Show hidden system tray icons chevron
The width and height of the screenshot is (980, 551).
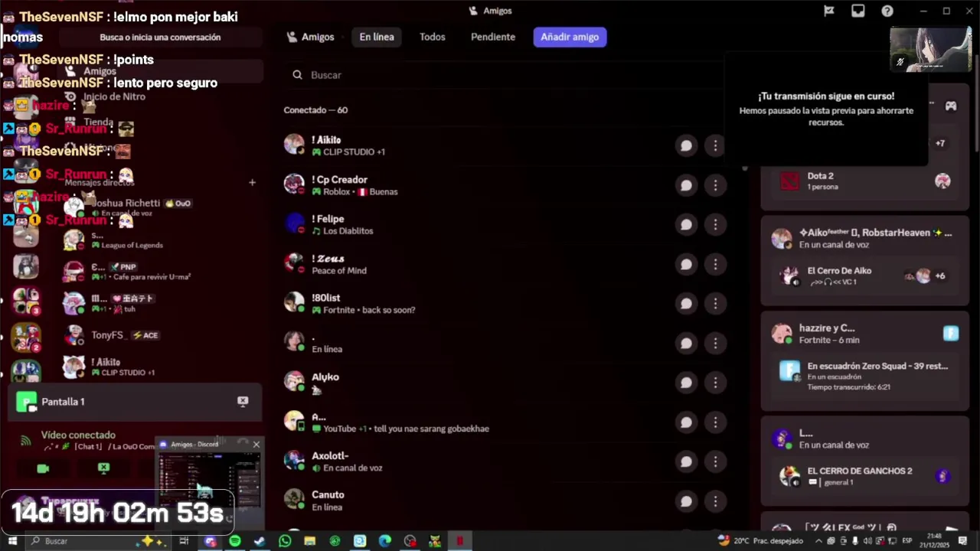[818, 541]
